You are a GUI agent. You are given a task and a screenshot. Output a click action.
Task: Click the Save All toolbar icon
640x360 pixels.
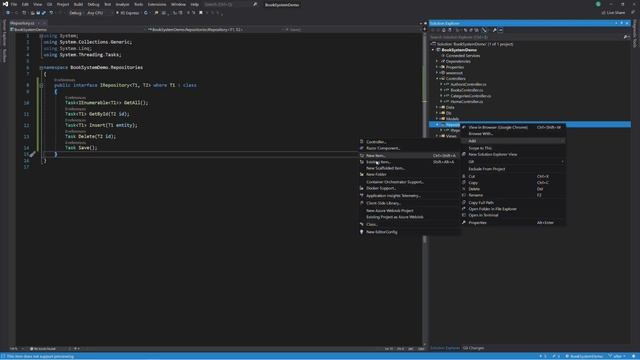point(44,13)
